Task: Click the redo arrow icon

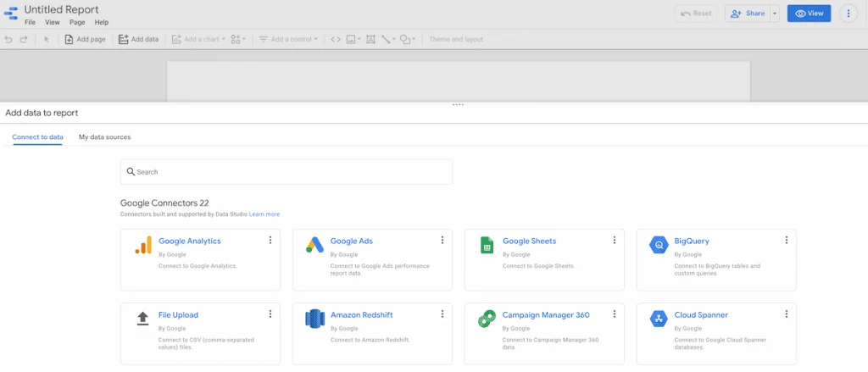Action: pos(24,39)
